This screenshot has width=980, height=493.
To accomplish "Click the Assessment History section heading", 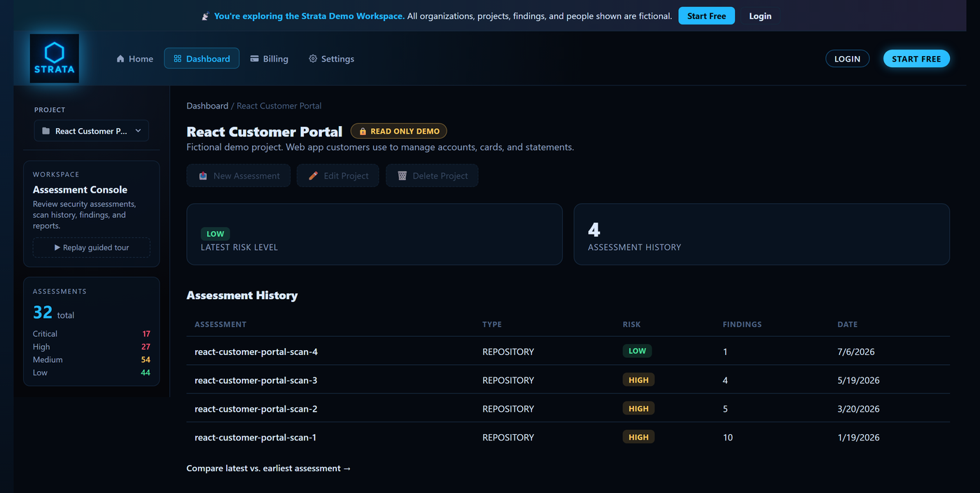I will click(x=242, y=296).
